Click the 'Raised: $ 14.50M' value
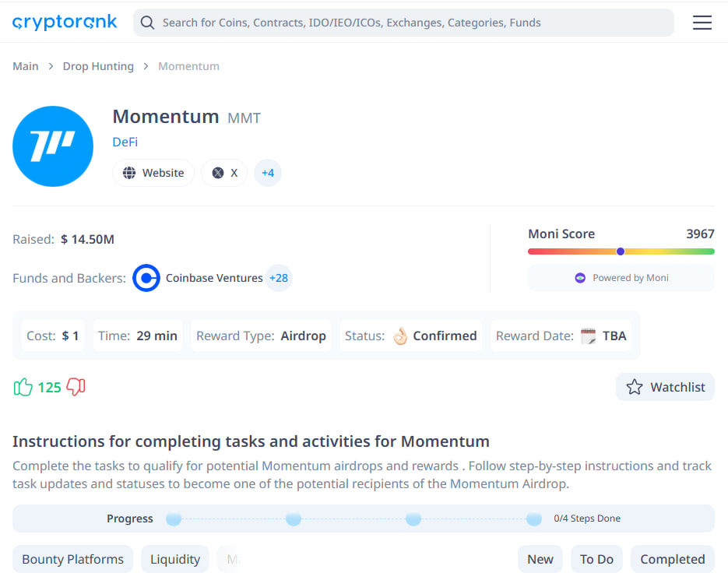Screen dimensions: 728x580 (x=87, y=239)
